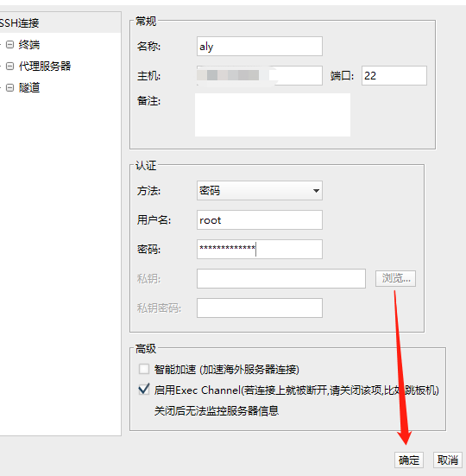
Task: Click the 取消 cancel button
Action: tap(448, 460)
